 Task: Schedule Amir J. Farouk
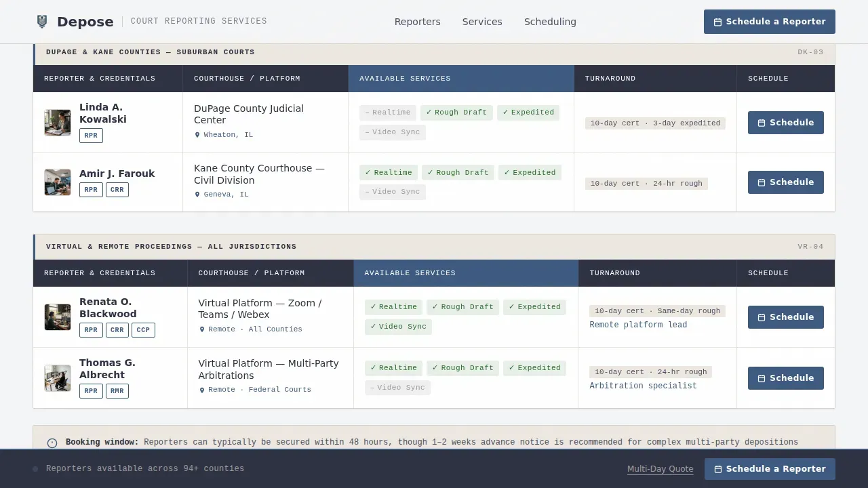786,182
